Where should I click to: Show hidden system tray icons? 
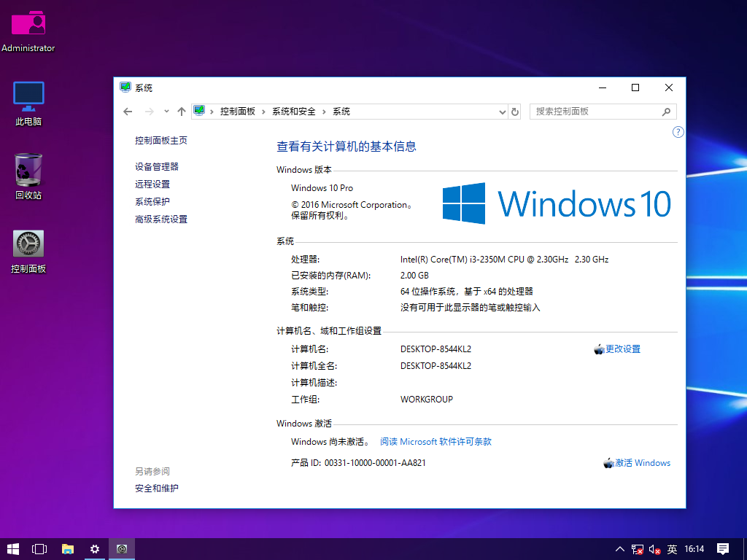(x=619, y=549)
